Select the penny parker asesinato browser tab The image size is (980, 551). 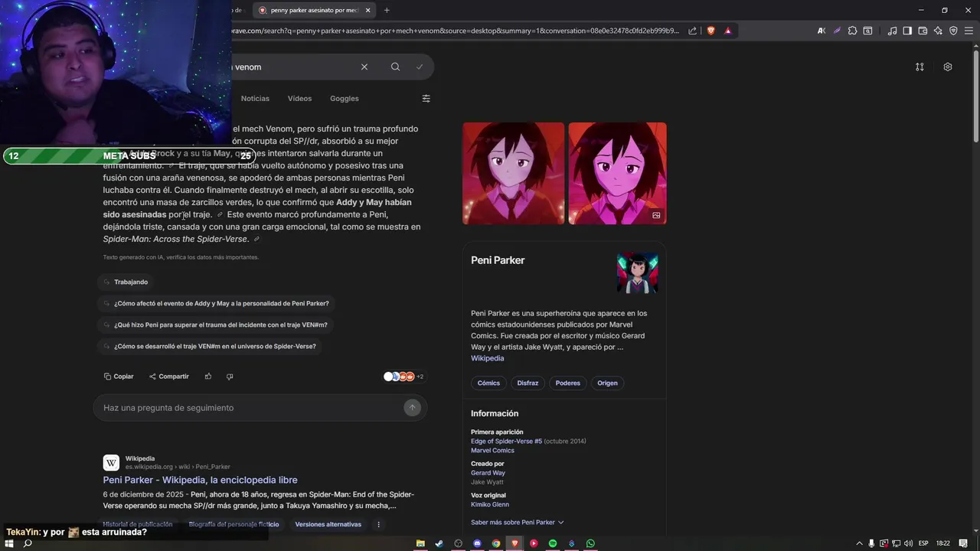point(314,10)
